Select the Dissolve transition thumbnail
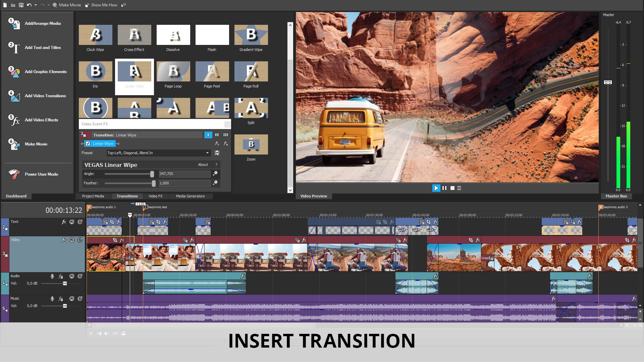 [173, 35]
